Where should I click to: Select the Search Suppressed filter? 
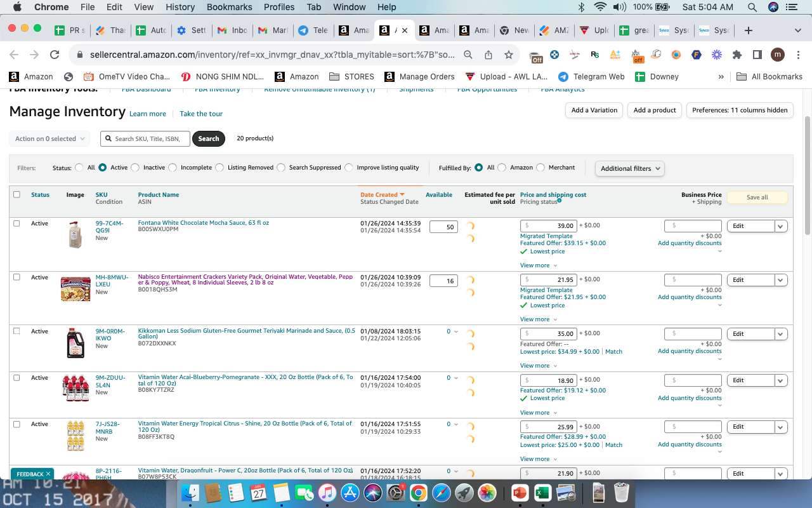[x=281, y=168]
